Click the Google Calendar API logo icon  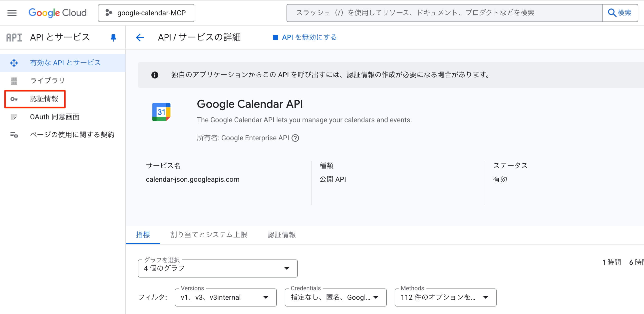(161, 112)
